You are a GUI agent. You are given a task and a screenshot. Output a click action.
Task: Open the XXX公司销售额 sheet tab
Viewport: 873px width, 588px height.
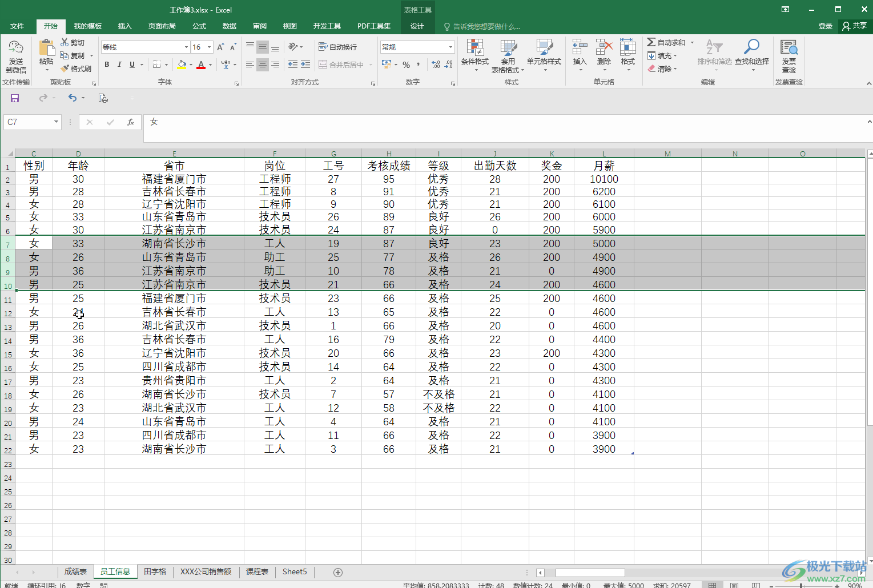coord(206,571)
